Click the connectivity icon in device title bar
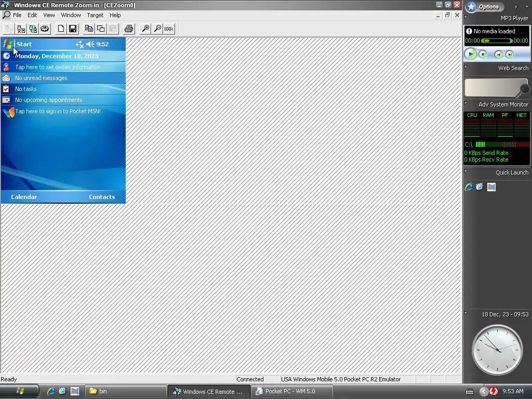Screen dimensions: 532x399 tap(79, 44)
